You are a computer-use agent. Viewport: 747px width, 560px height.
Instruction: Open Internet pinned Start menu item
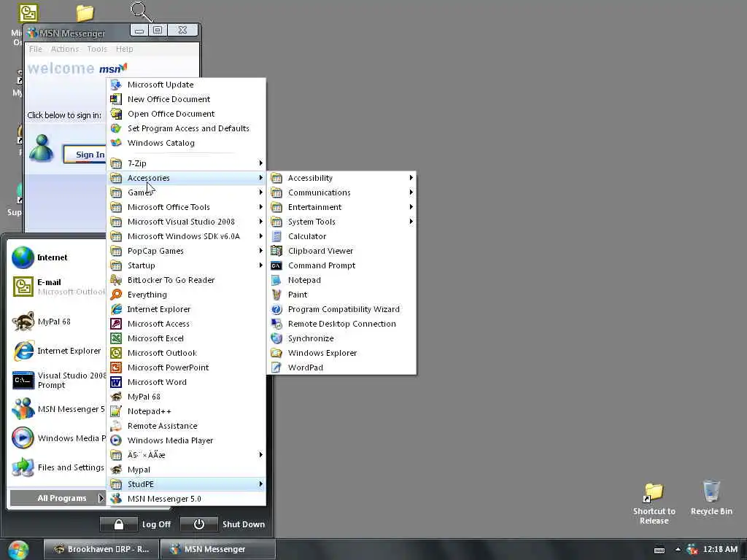[57, 257]
